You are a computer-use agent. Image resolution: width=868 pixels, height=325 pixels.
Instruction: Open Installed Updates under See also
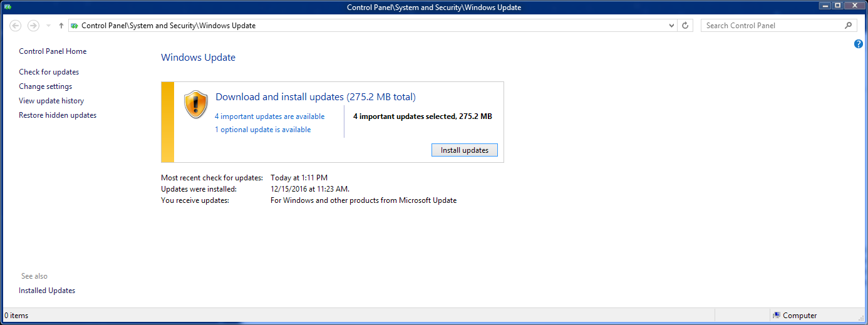point(47,291)
